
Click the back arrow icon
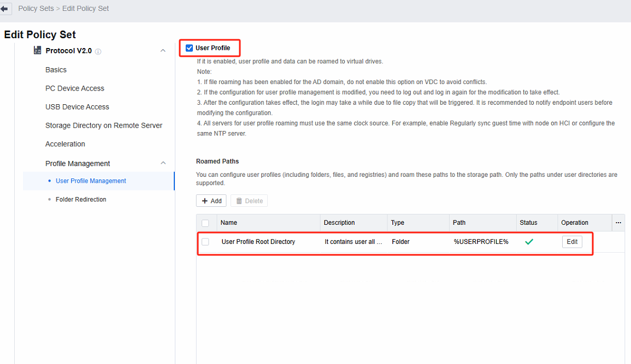click(x=5, y=9)
